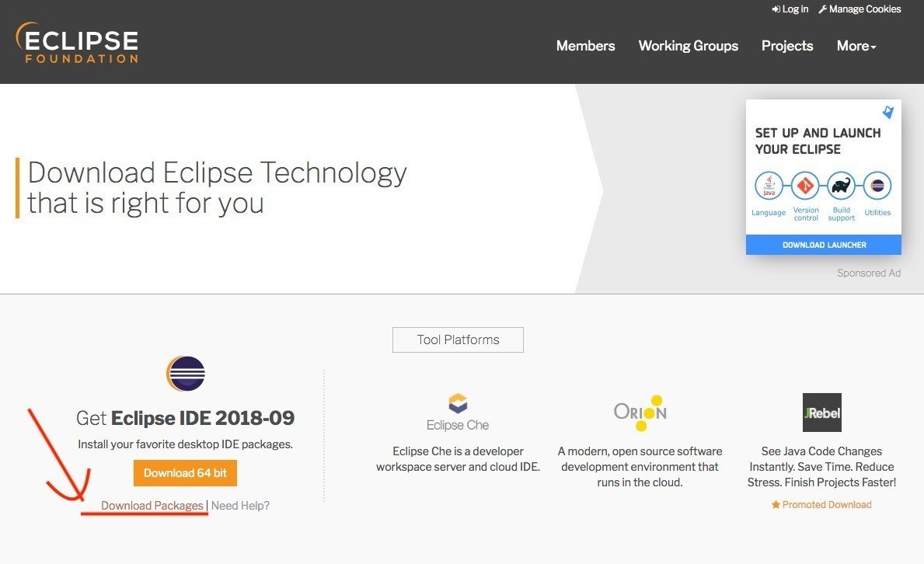Image resolution: width=924 pixels, height=564 pixels.
Task: Go to Projects in navigation
Action: (787, 46)
